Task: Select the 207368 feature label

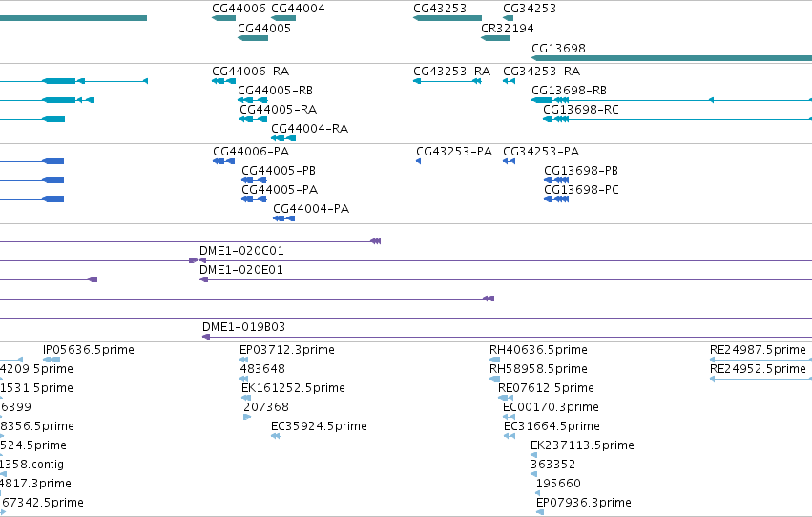Action: tap(266, 407)
